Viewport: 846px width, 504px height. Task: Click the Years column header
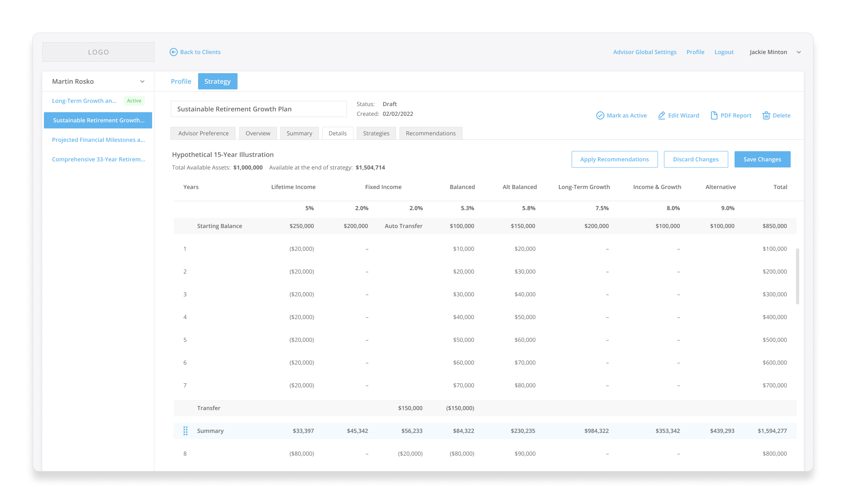pyautogui.click(x=191, y=187)
